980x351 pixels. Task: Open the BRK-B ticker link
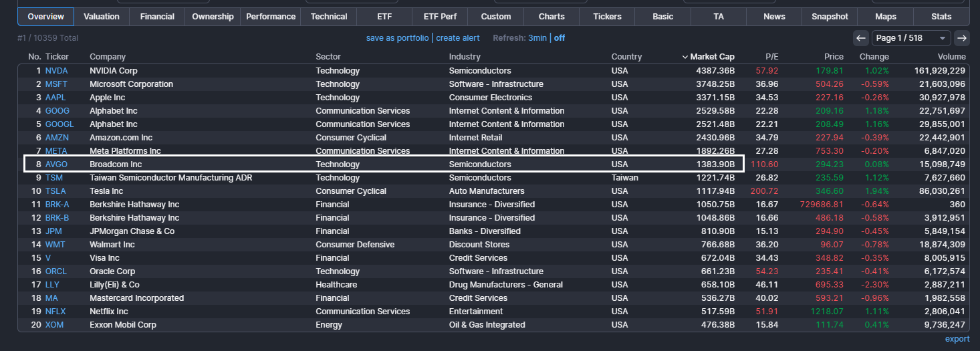[x=57, y=217]
